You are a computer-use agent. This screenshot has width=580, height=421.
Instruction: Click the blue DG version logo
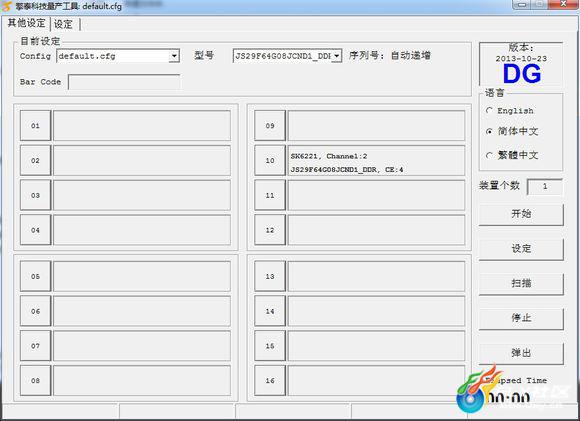point(522,74)
